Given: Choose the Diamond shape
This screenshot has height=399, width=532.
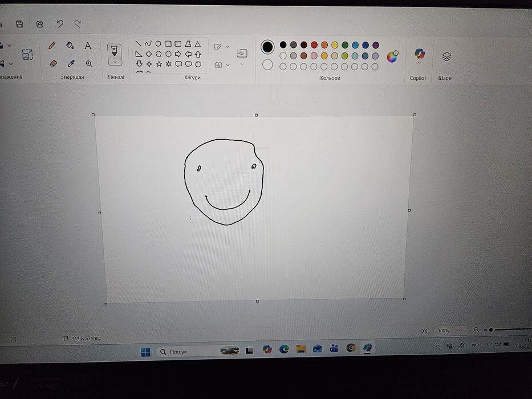Looking at the screenshot, I should pos(148,54).
